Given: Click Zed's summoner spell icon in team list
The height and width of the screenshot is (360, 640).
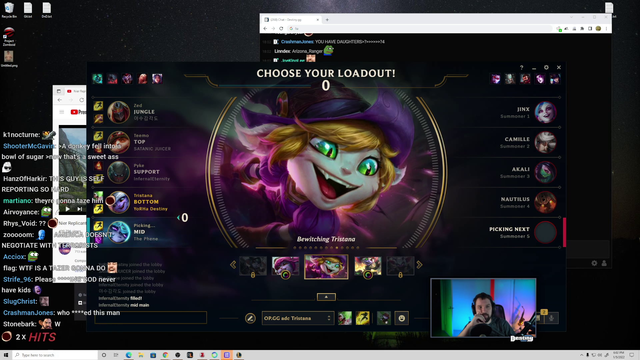Looking at the screenshot, I should coord(98,106).
